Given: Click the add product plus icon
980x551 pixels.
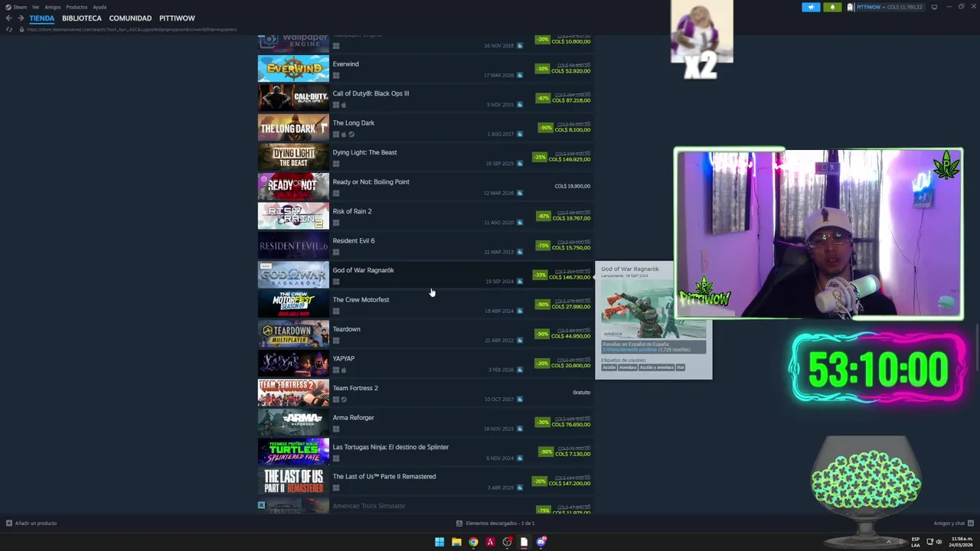Looking at the screenshot, I should tap(9, 523).
